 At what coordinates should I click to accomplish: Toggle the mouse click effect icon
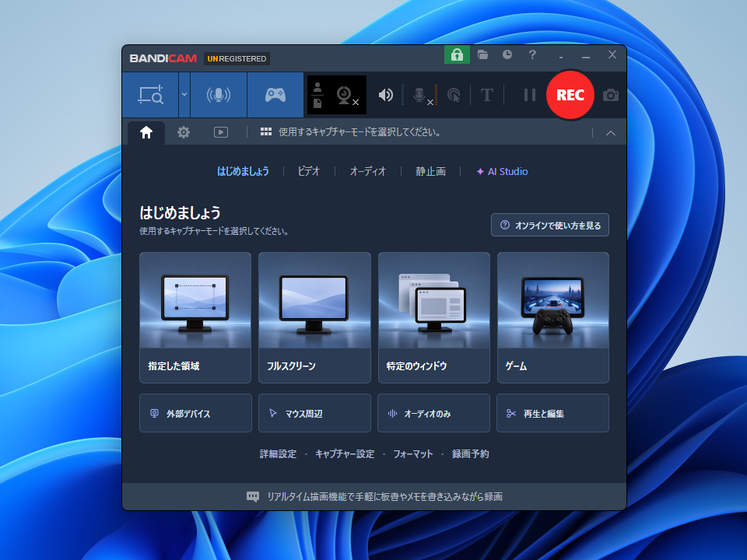click(454, 95)
